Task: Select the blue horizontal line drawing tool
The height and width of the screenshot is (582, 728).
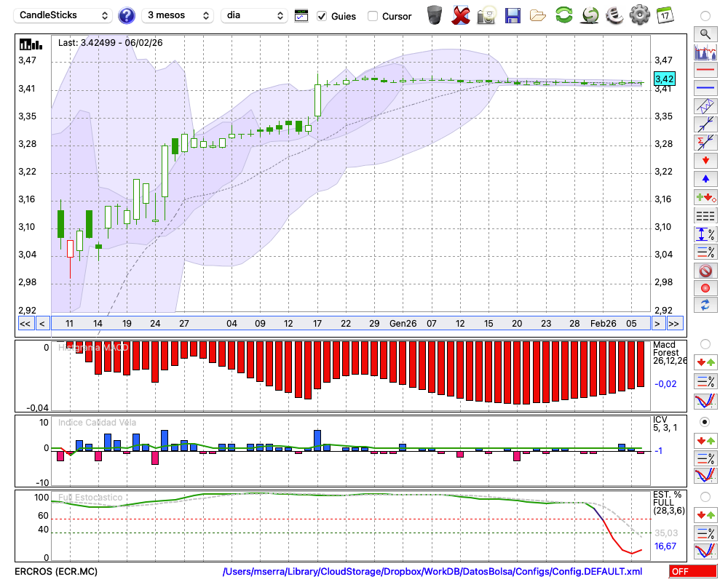Action: (705, 88)
